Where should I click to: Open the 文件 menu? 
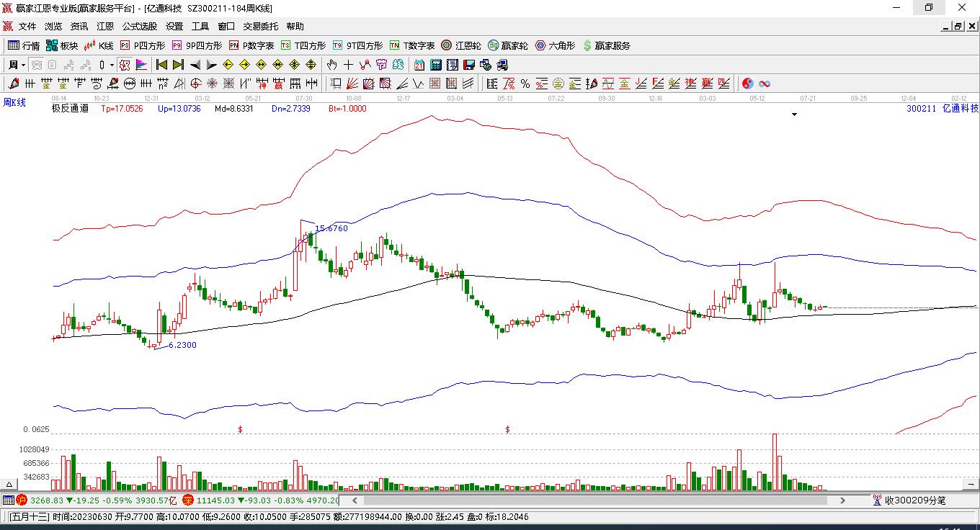[x=27, y=27]
